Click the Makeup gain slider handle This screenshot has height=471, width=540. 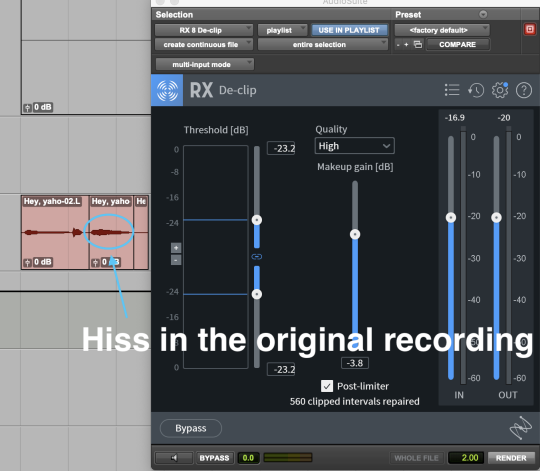[x=355, y=234]
